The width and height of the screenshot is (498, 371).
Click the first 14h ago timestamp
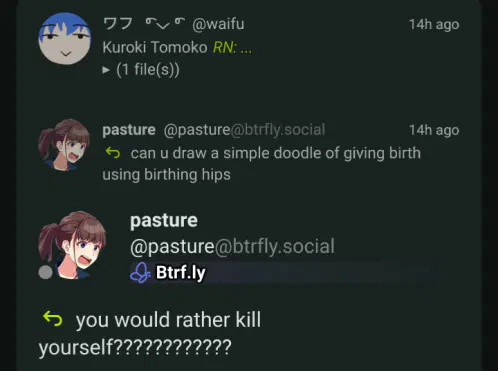point(434,24)
